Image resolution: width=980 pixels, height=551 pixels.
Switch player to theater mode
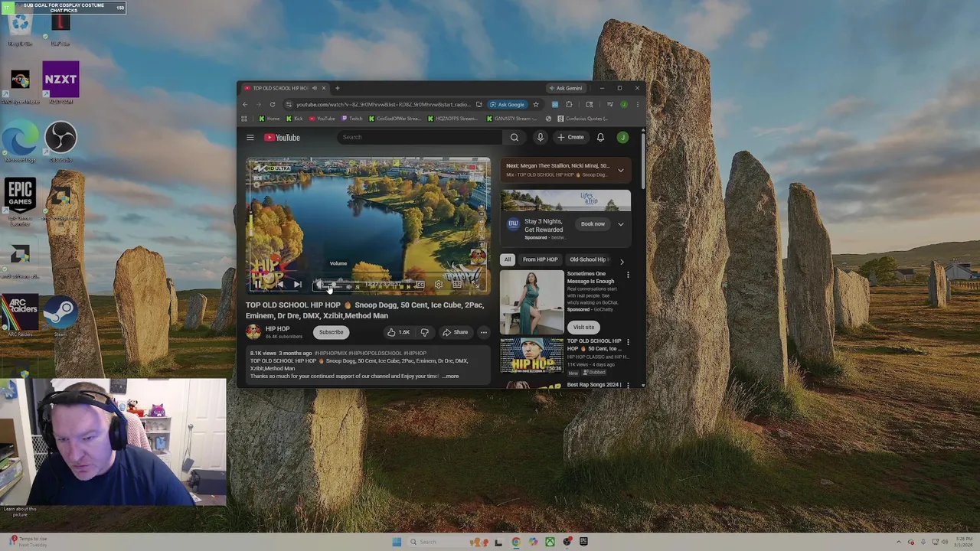click(457, 285)
